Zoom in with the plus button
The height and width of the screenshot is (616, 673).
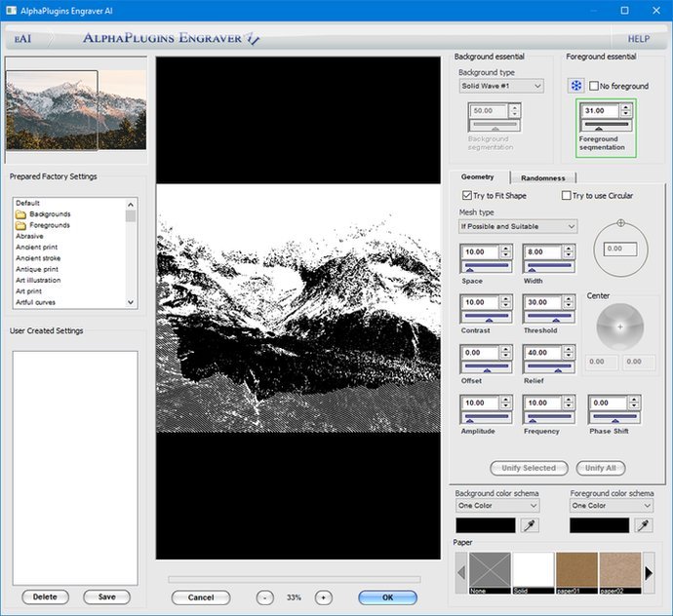coord(324,597)
